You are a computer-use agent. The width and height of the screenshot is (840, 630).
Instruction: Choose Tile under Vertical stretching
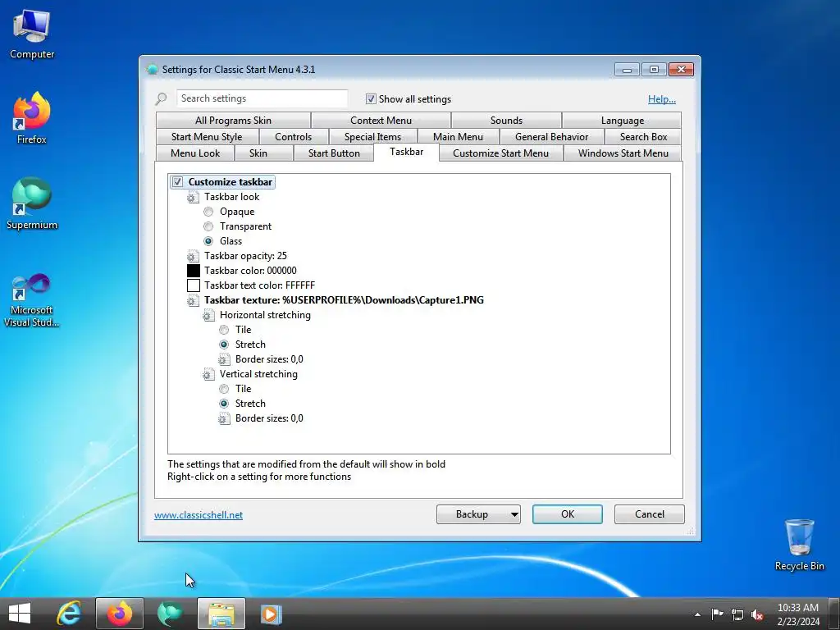point(224,389)
